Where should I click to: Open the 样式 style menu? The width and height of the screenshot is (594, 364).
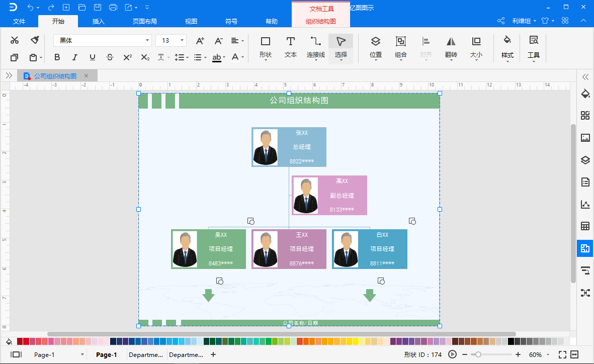pyautogui.click(x=507, y=48)
